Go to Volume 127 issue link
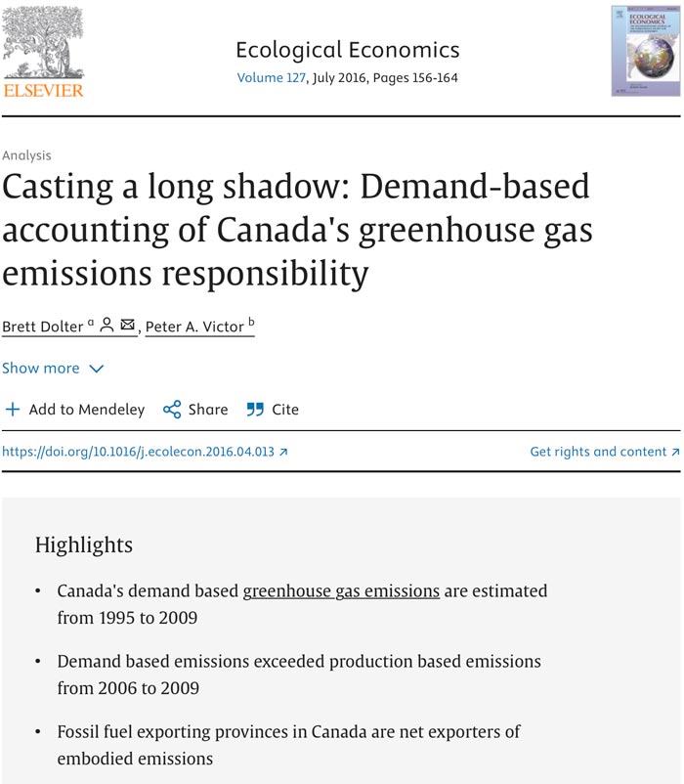The width and height of the screenshot is (684, 784). [270, 78]
